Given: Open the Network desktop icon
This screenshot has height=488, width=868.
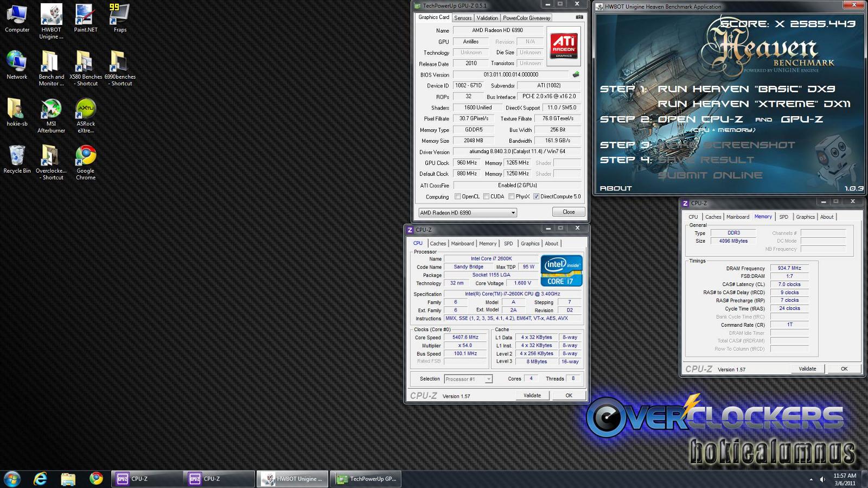Looking at the screenshot, I should point(17,65).
